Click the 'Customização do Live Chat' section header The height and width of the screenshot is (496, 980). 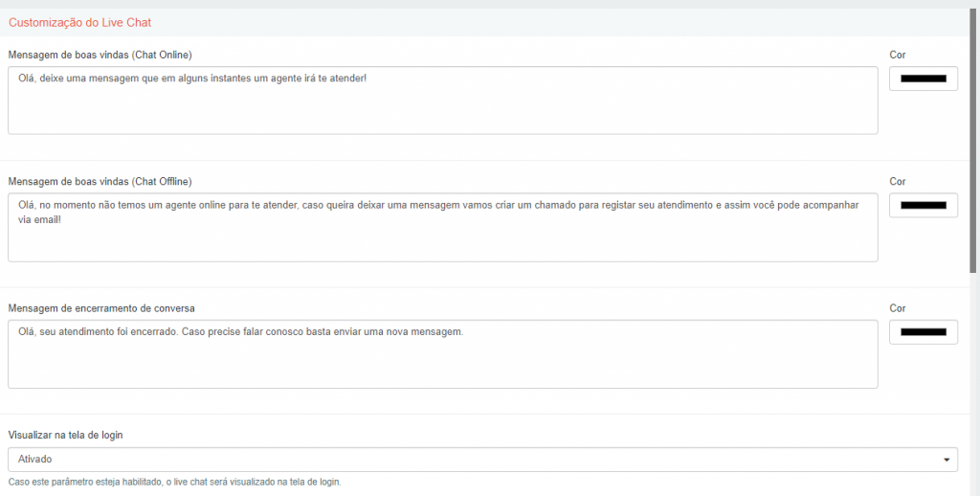[80, 23]
